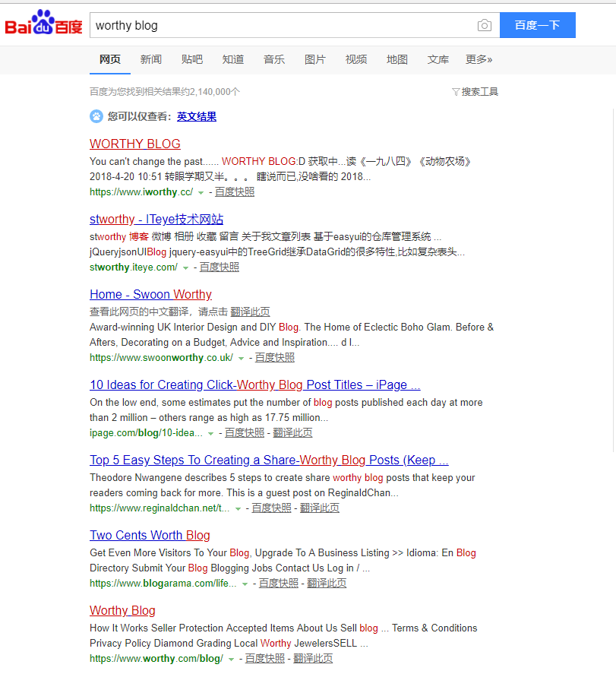
Task: Switch to the 新闻 tab
Action: (151, 59)
